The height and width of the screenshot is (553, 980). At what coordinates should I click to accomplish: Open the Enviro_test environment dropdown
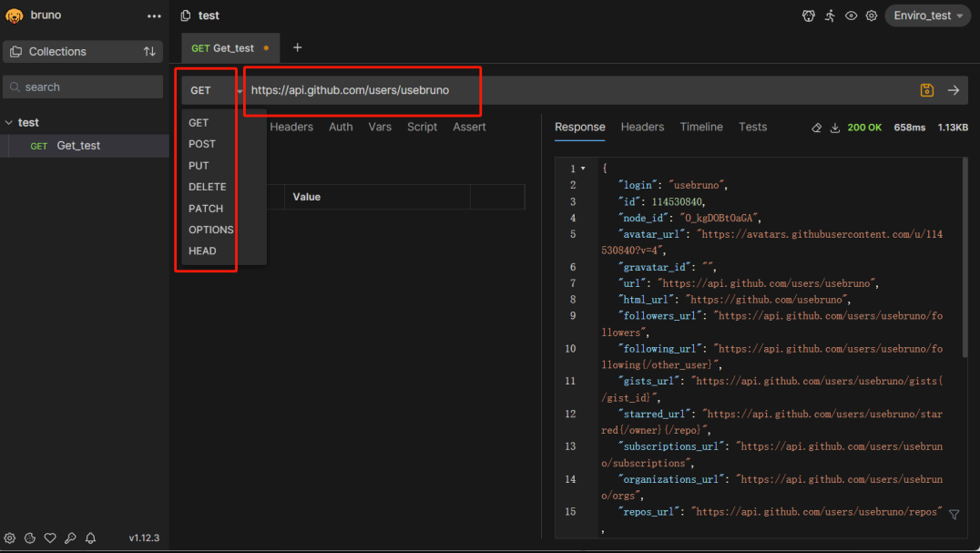click(x=927, y=15)
